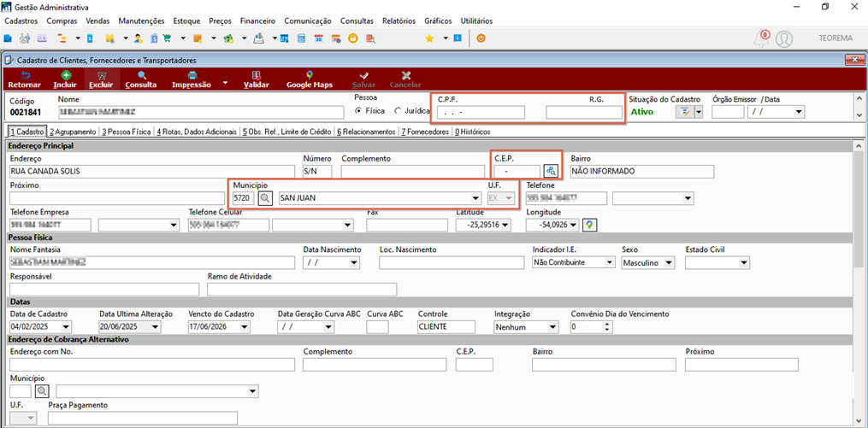Open the Relatórios menu

399,21
